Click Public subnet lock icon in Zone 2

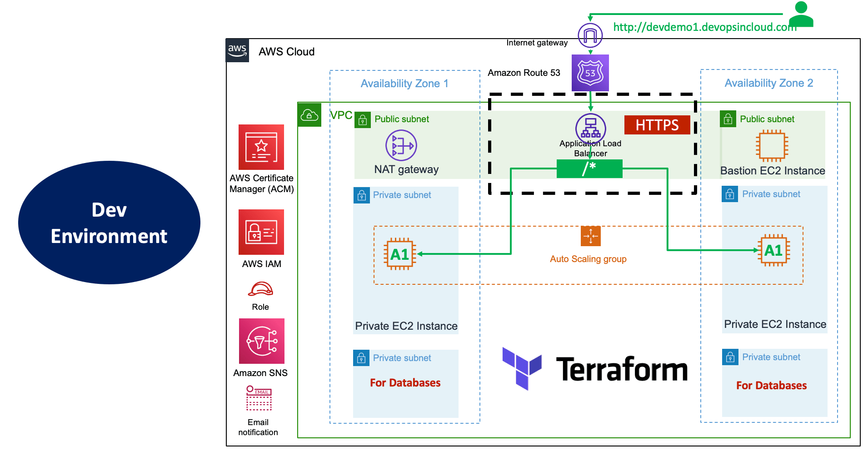tap(728, 119)
